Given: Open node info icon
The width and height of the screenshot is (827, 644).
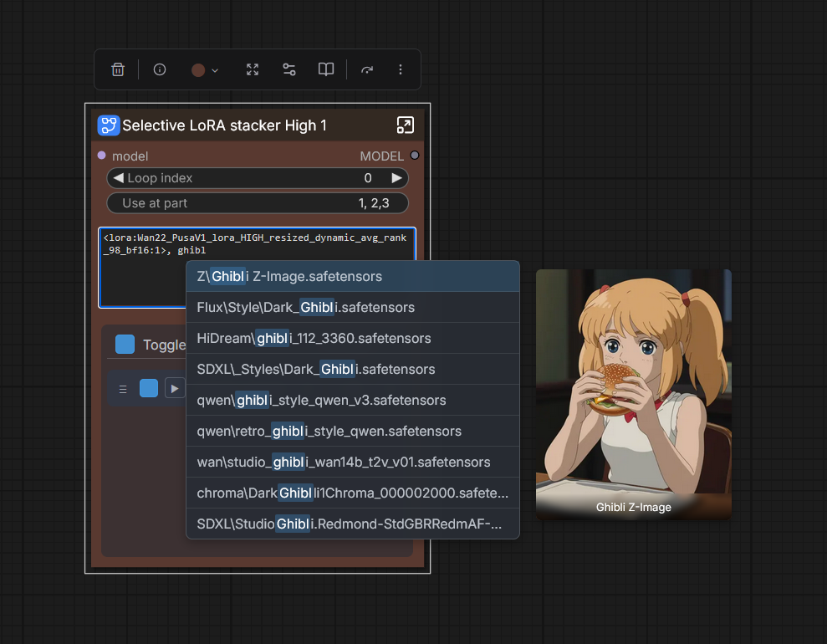Looking at the screenshot, I should [x=159, y=69].
